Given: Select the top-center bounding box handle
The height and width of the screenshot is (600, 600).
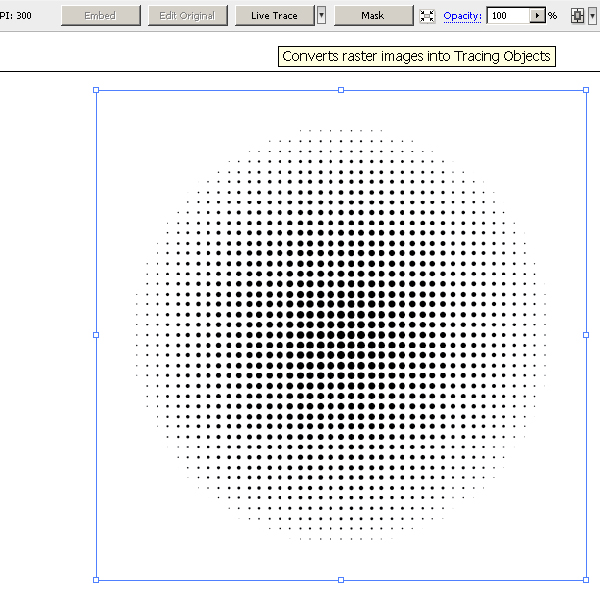Looking at the screenshot, I should coord(341,90).
